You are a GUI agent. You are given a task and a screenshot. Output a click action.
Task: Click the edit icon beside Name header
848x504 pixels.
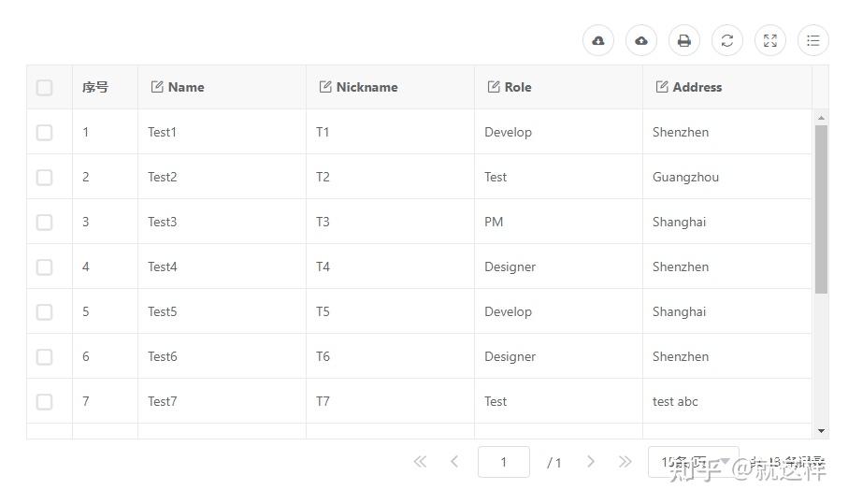tap(157, 87)
